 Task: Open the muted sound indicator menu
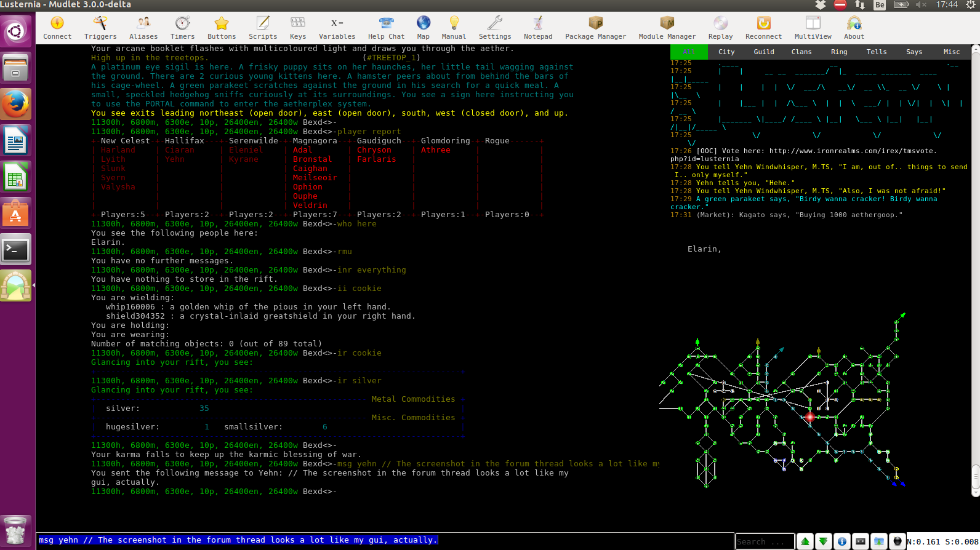921,5
